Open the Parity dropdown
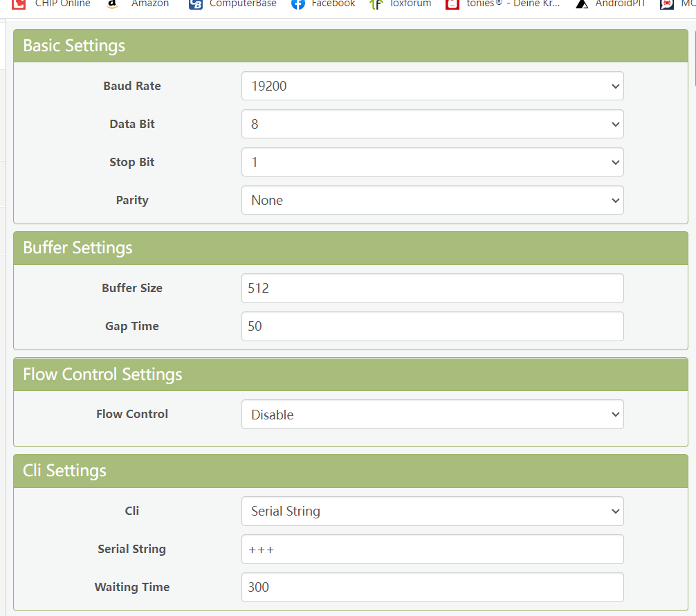Screen dimensions: 696x616 pyautogui.click(x=432, y=200)
